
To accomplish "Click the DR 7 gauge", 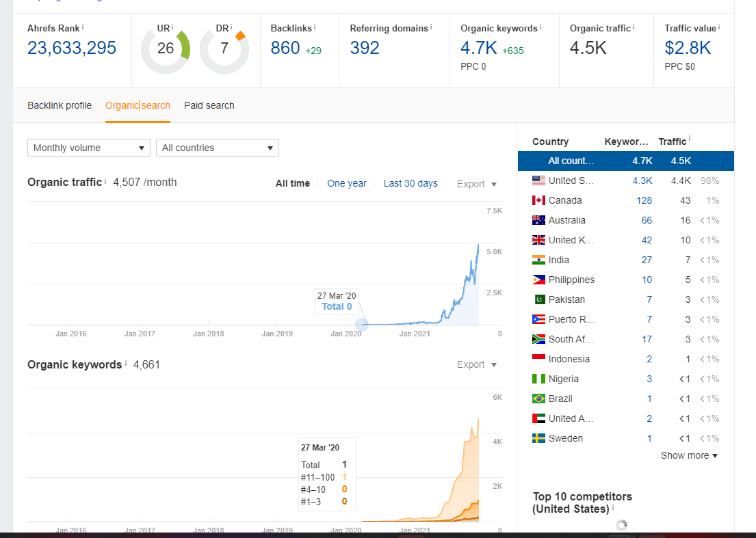I will (224, 49).
